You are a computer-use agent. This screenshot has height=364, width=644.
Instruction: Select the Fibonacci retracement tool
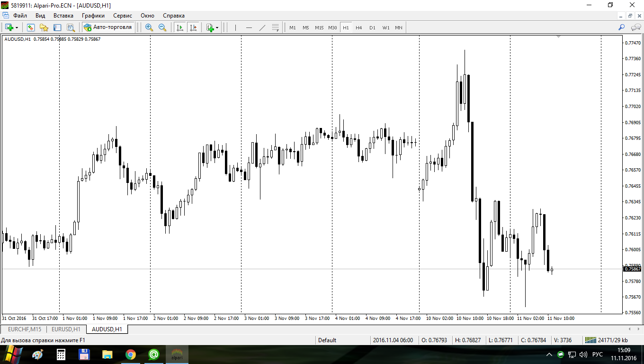[276, 27]
